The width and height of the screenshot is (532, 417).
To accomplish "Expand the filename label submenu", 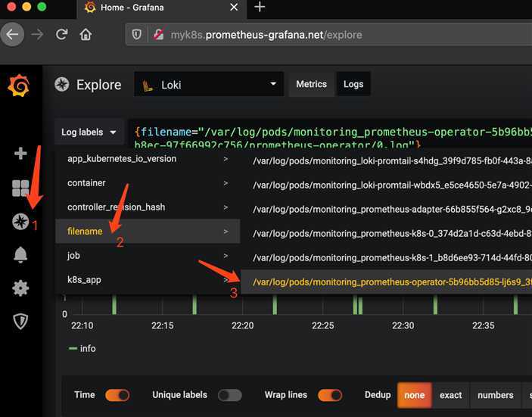I will pos(148,232).
